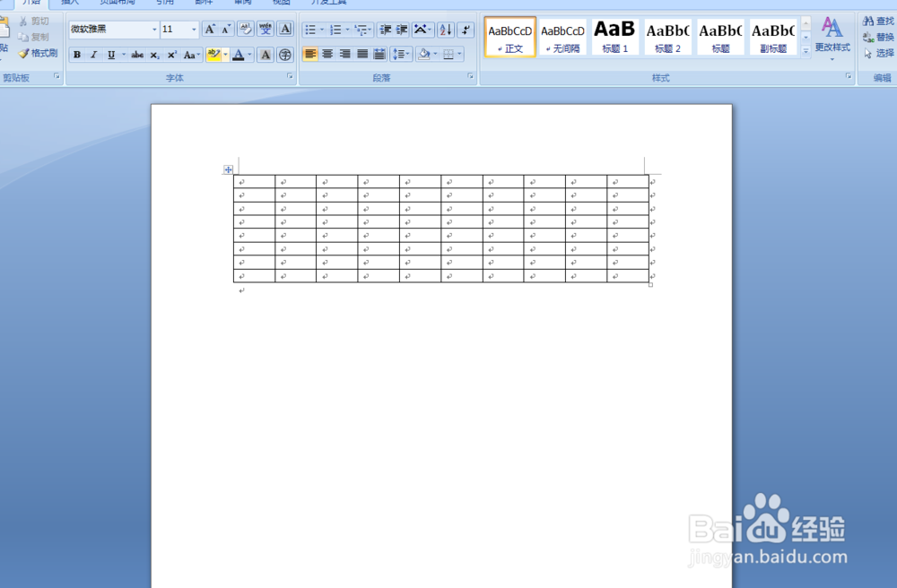897x588 pixels.
Task: Click the bullets list icon
Action: pos(310,30)
